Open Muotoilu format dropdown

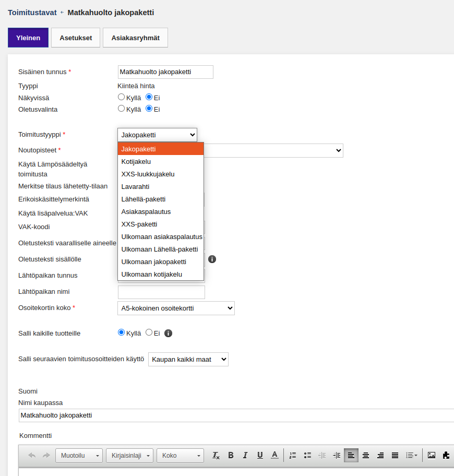click(x=79, y=456)
